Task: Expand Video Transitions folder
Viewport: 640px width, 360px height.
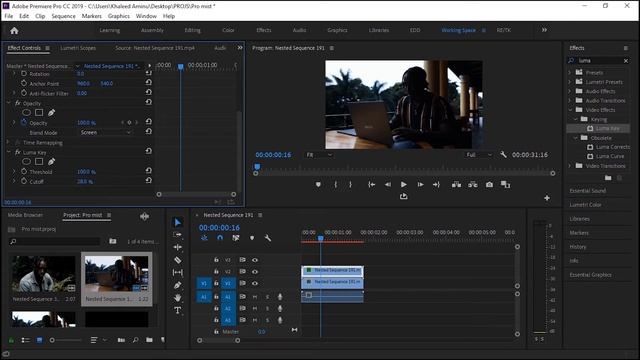Action: point(570,166)
